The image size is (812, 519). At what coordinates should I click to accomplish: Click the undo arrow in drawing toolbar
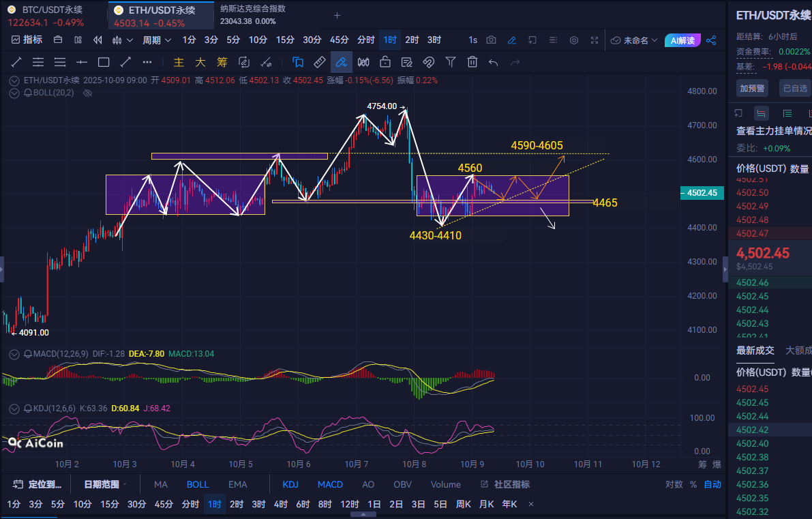click(494, 63)
